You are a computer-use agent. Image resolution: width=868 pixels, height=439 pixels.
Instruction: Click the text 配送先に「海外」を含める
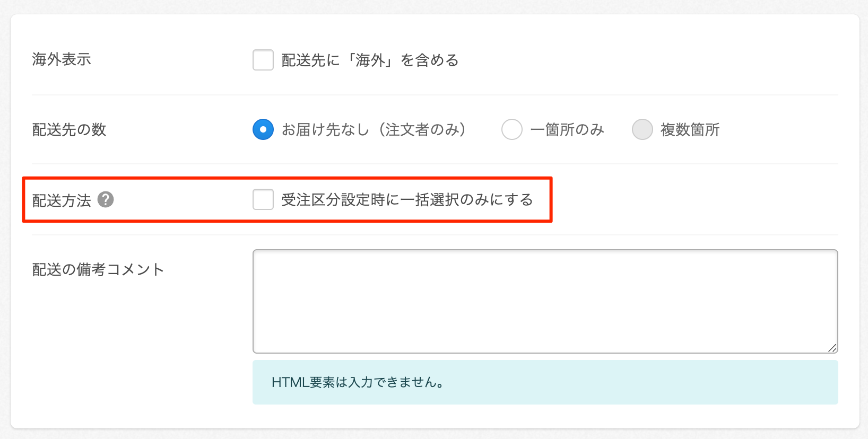(370, 60)
